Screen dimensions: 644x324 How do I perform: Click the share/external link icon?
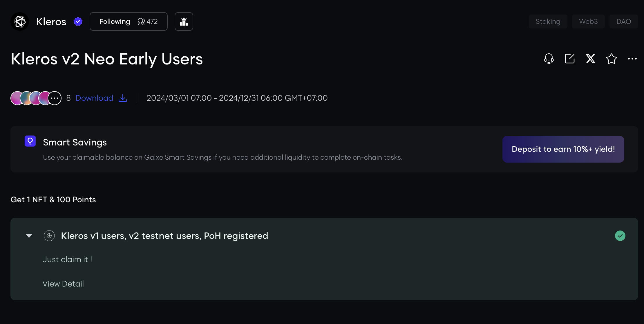point(569,59)
